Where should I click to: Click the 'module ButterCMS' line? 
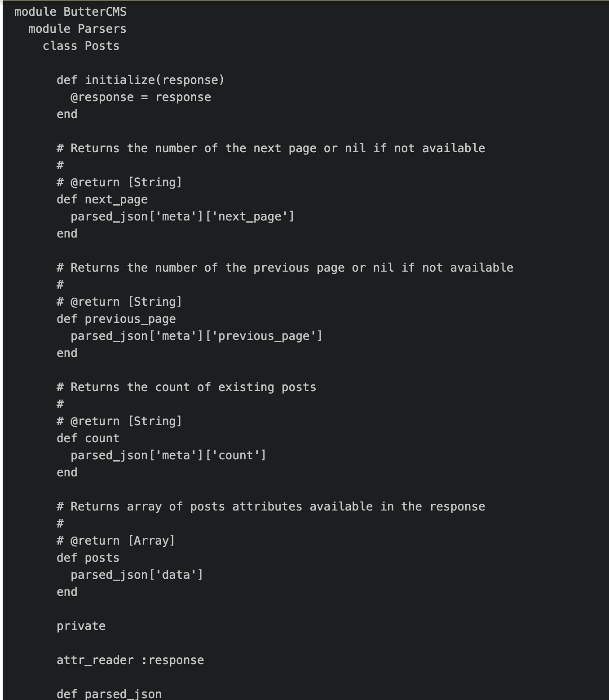71,12
